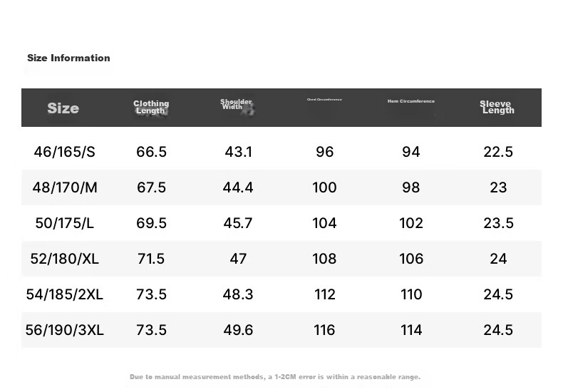
Task: Click the manual measurement error note
Action: (x=275, y=377)
